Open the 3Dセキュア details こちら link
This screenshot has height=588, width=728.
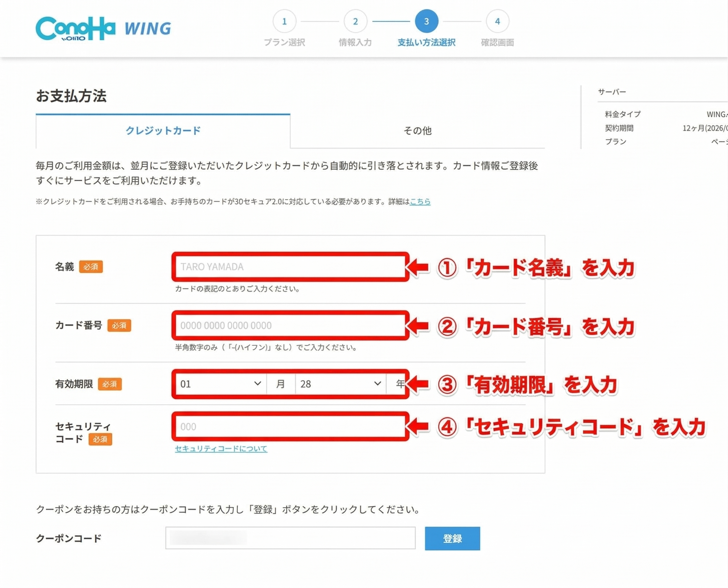(420, 202)
